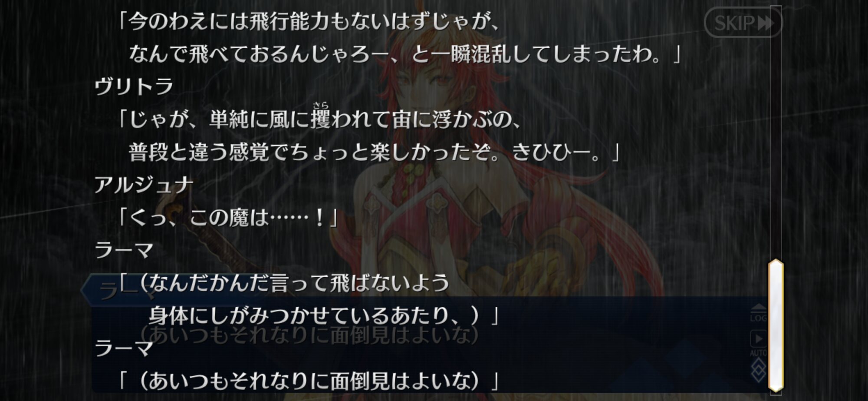Viewport: 868px width, 401px height.
Task: Select the bottom-most ラーマ speaker name
Action: pos(124,348)
